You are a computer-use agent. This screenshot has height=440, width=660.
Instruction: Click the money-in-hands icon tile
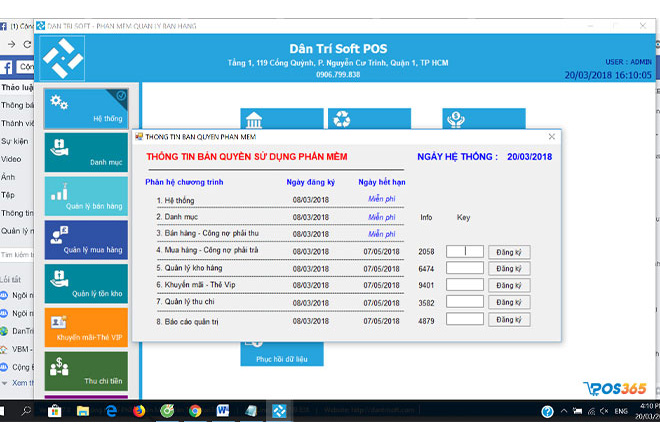point(484,119)
